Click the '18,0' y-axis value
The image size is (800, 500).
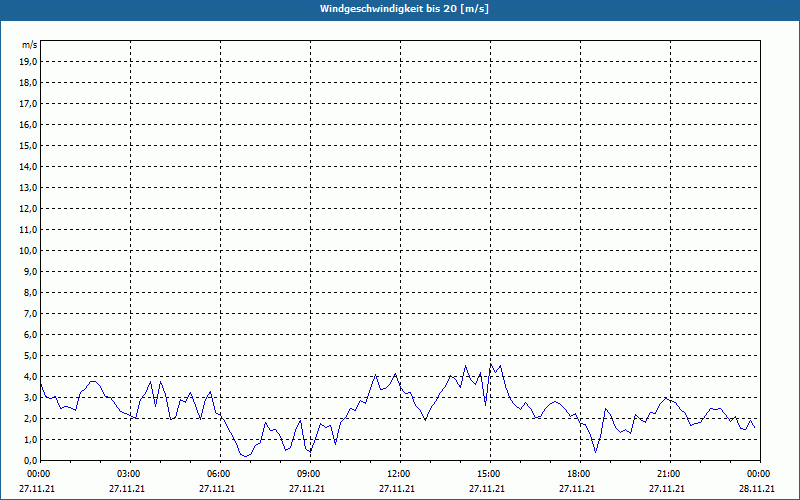coord(28,83)
